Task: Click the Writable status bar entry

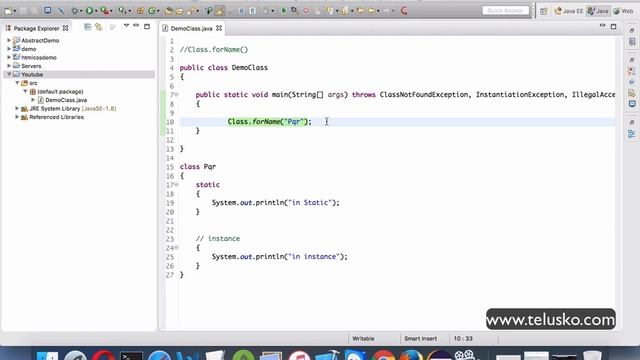Action: pyautogui.click(x=363, y=338)
